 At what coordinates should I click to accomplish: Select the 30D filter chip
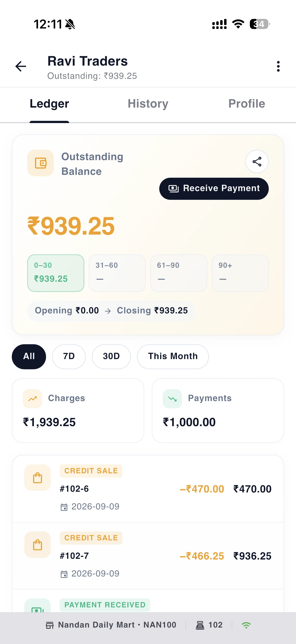coord(111,356)
